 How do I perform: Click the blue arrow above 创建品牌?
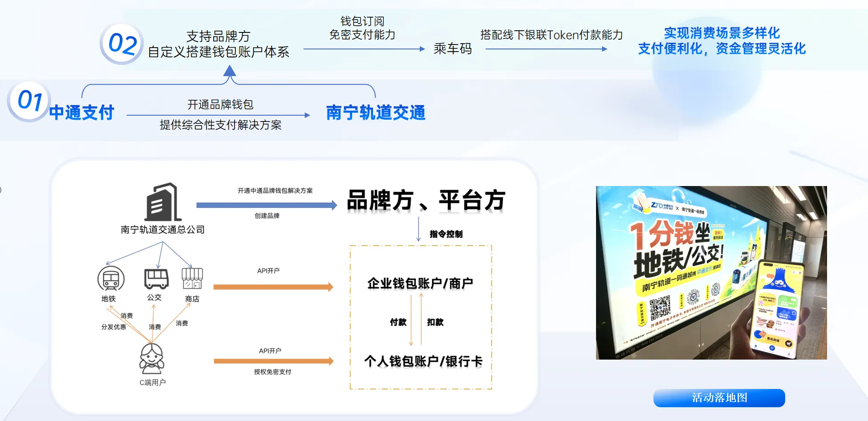266,205
